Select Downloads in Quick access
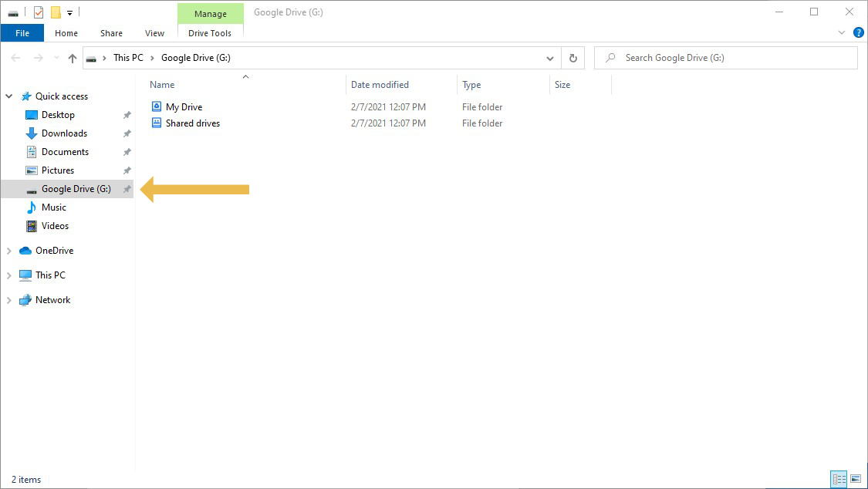The image size is (868, 489). tap(64, 133)
